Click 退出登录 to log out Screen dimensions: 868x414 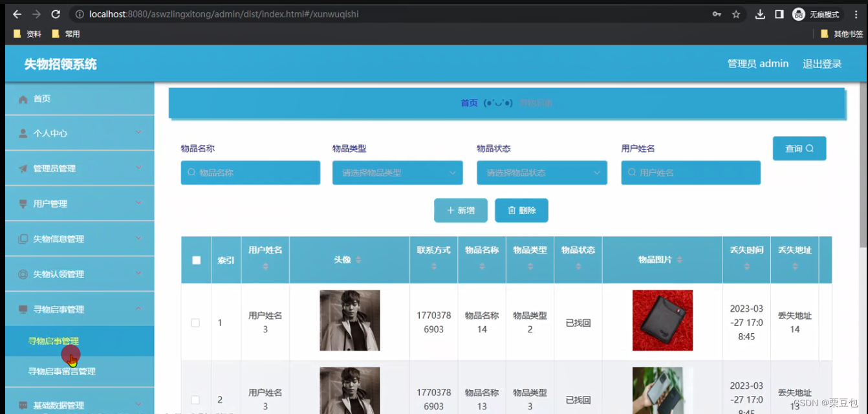821,63
